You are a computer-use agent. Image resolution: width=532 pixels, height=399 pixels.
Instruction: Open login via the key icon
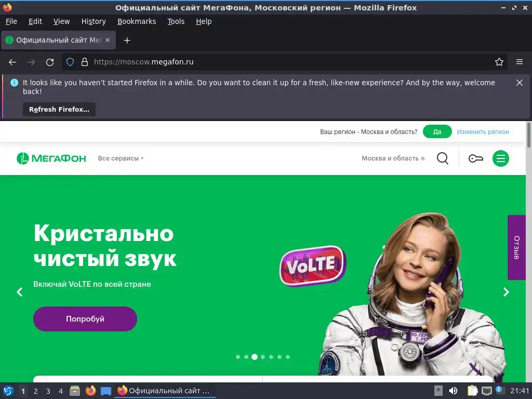(x=476, y=158)
